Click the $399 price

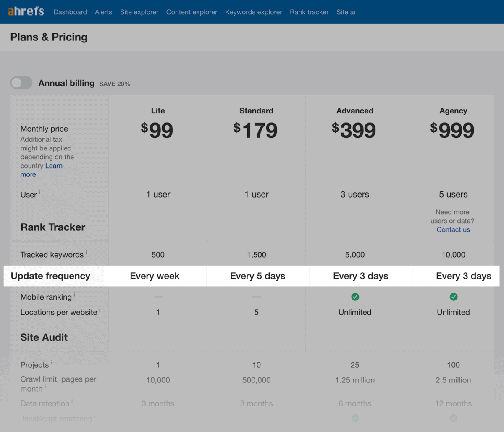click(x=354, y=130)
